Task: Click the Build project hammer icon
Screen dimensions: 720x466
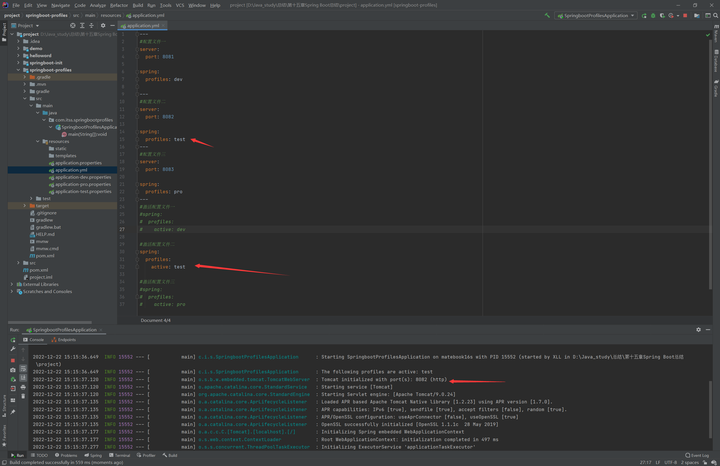Action: coord(547,15)
